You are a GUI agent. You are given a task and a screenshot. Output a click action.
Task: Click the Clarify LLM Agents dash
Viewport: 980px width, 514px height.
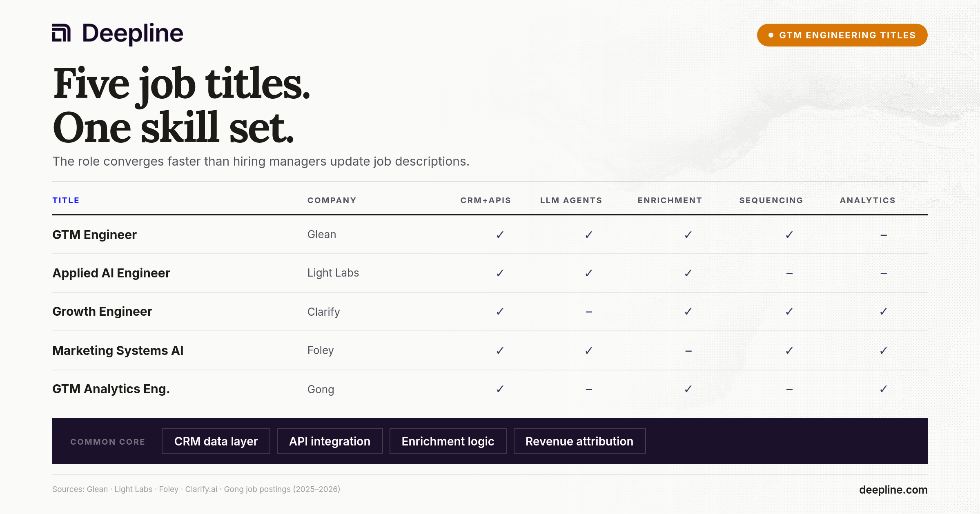[x=589, y=312]
